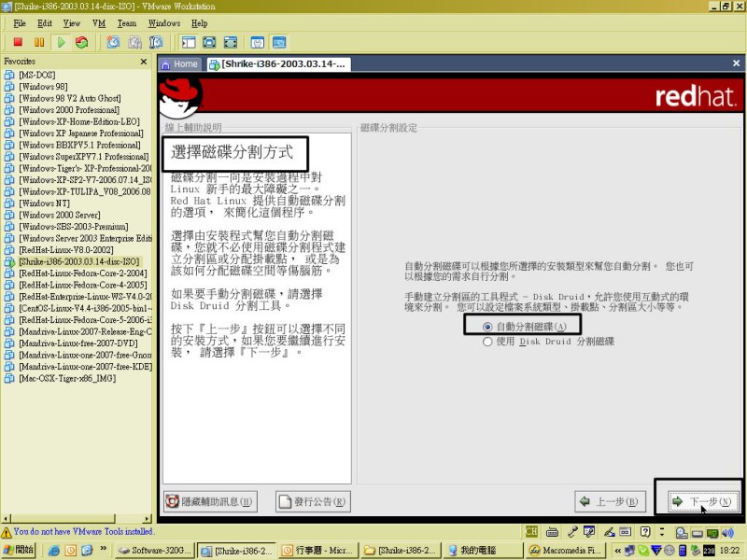Image resolution: width=747 pixels, height=560 pixels.
Task: Click the 發行公告(R) release notes button
Action: (x=313, y=501)
